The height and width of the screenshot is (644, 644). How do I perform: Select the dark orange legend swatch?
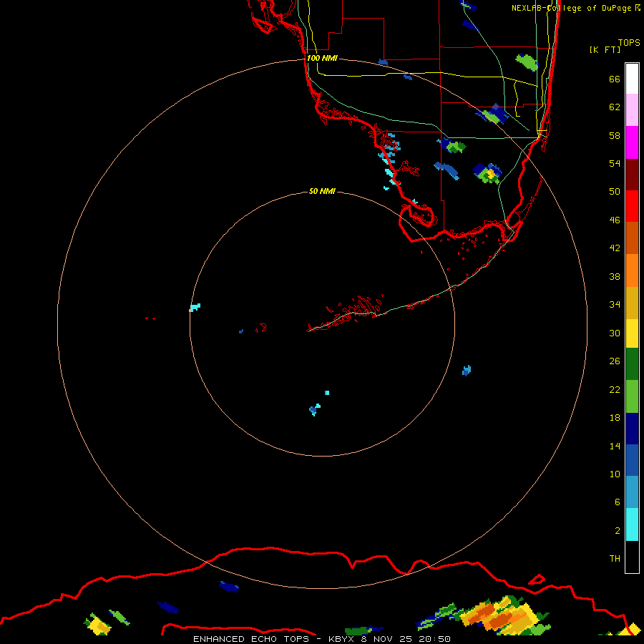632,238
